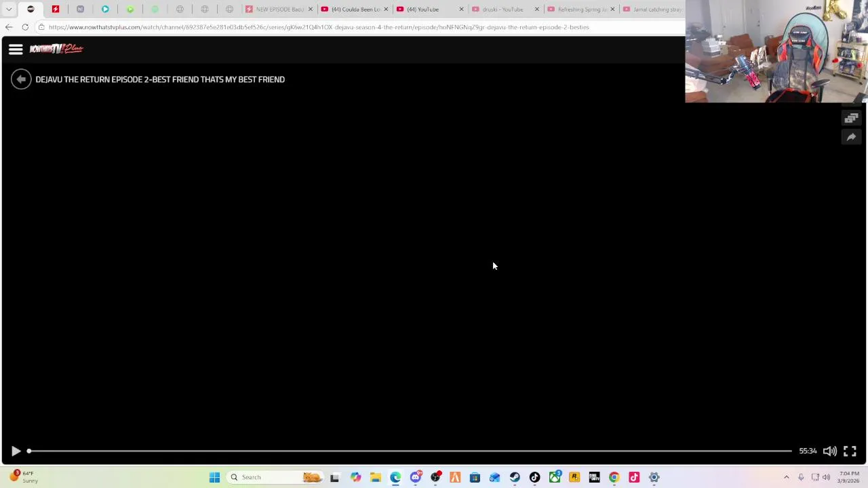
Task: Click the nowthatstvplus.com URL in the address bar
Action: point(319,27)
